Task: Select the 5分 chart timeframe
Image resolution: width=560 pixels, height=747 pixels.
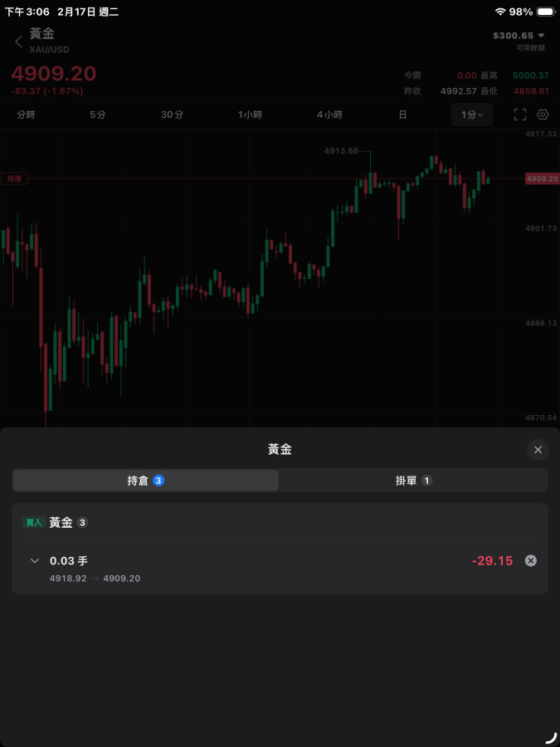Action: (x=98, y=115)
